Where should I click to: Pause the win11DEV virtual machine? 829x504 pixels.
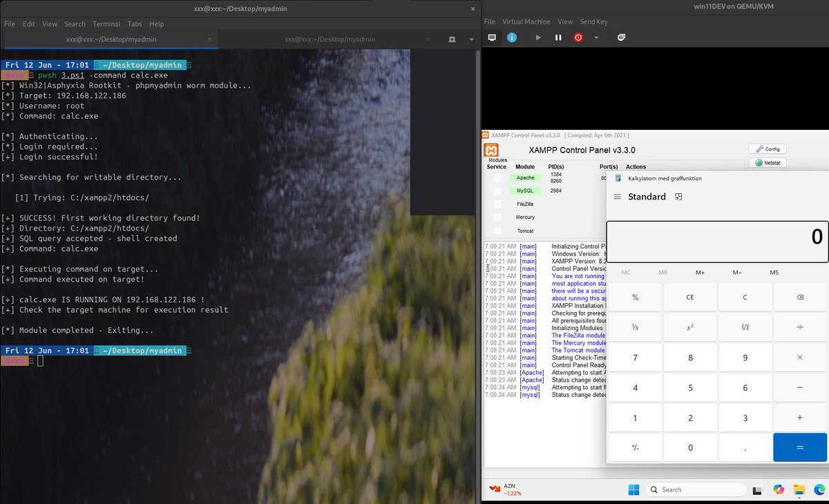click(x=558, y=37)
